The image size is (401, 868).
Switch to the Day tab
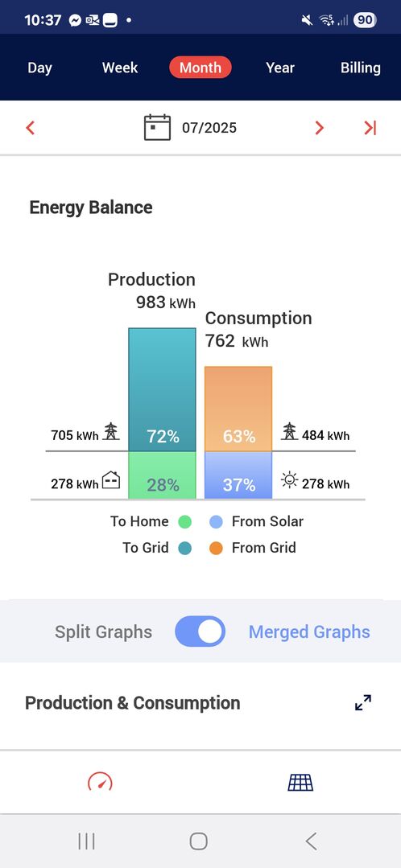[x=40, y=68]
